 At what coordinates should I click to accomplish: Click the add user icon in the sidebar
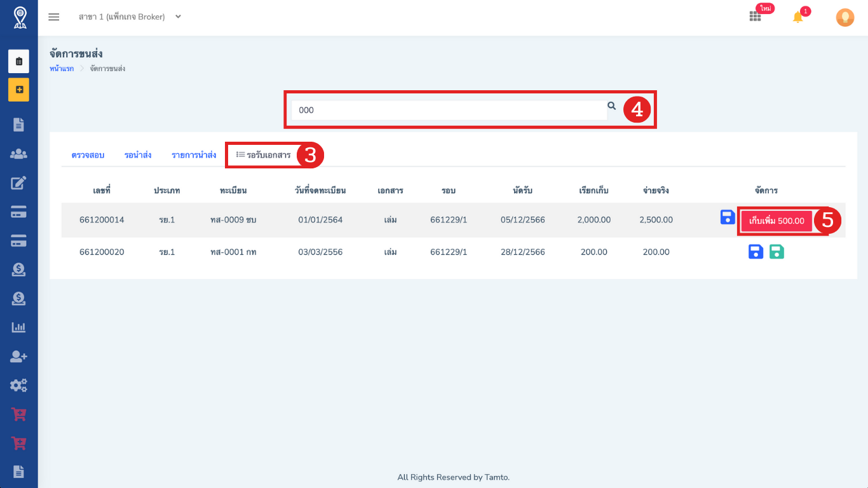pos(18,356)
